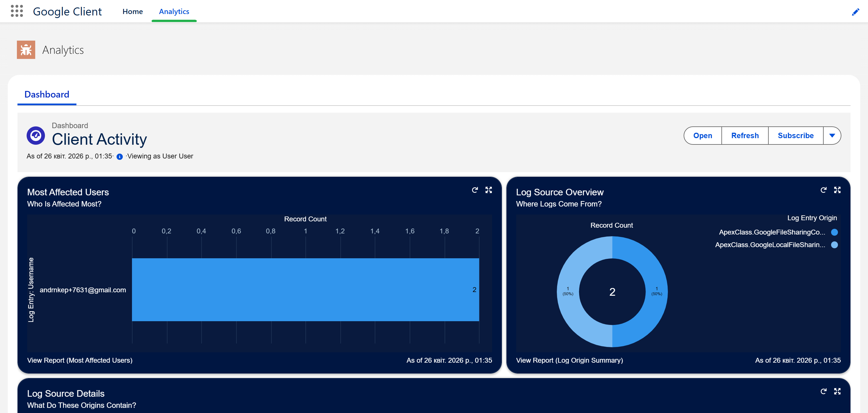868x413 pixels.
Task: Select the Dashboard tab
Action: pyautogui.click(x=47, y=94)
